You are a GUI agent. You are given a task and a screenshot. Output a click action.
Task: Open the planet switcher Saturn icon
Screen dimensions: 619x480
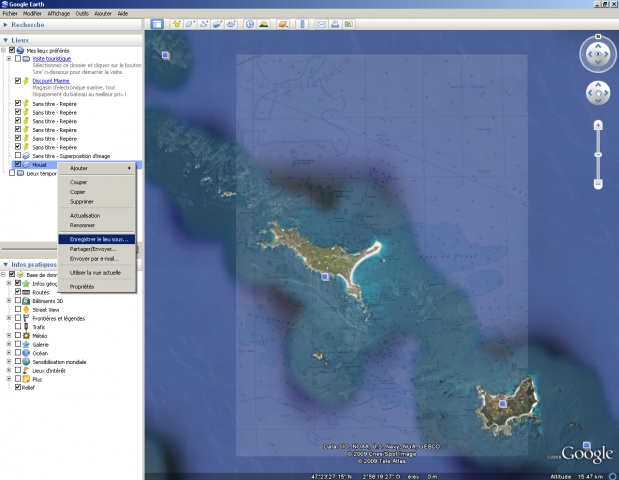[x=283, y=24]
